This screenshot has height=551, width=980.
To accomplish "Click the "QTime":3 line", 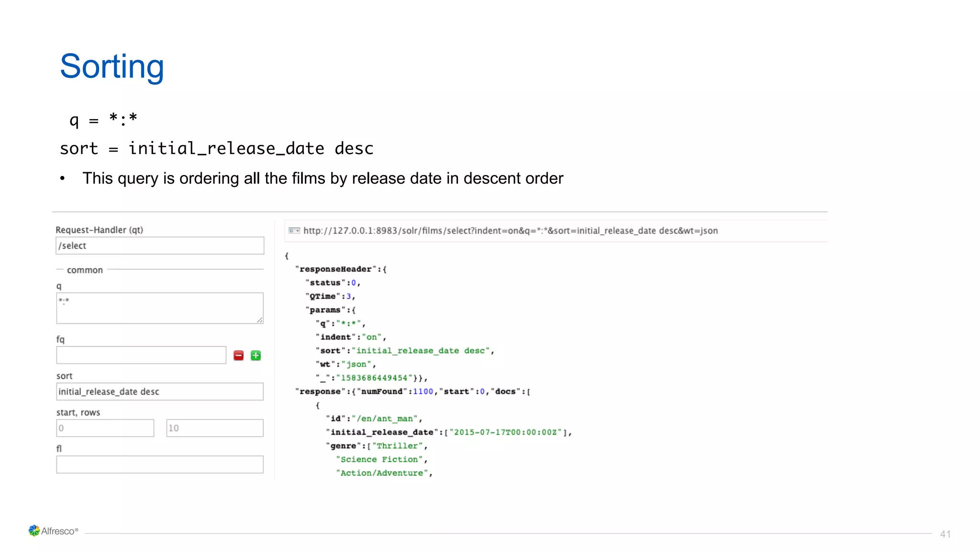I will coord(330,297).
